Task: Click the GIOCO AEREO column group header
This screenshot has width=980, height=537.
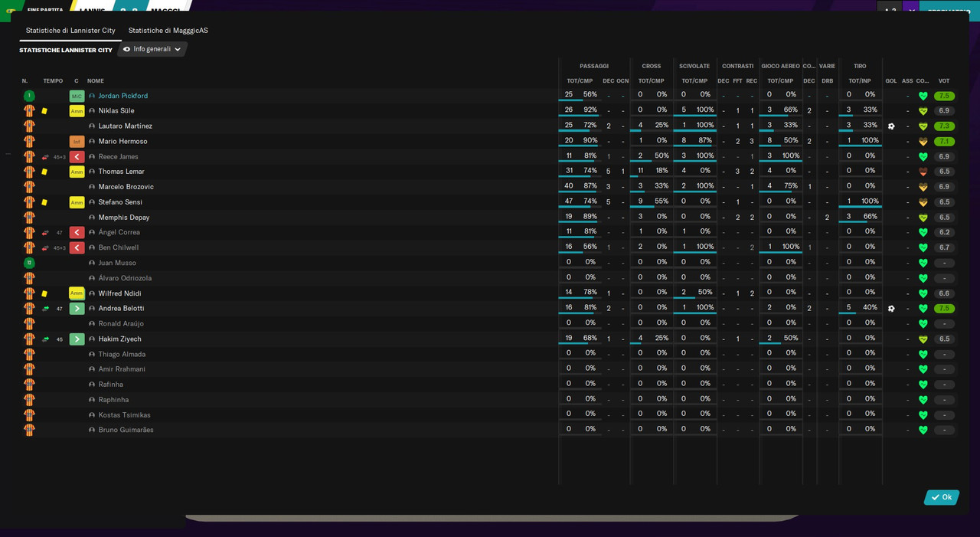Action: pos(780,67)
